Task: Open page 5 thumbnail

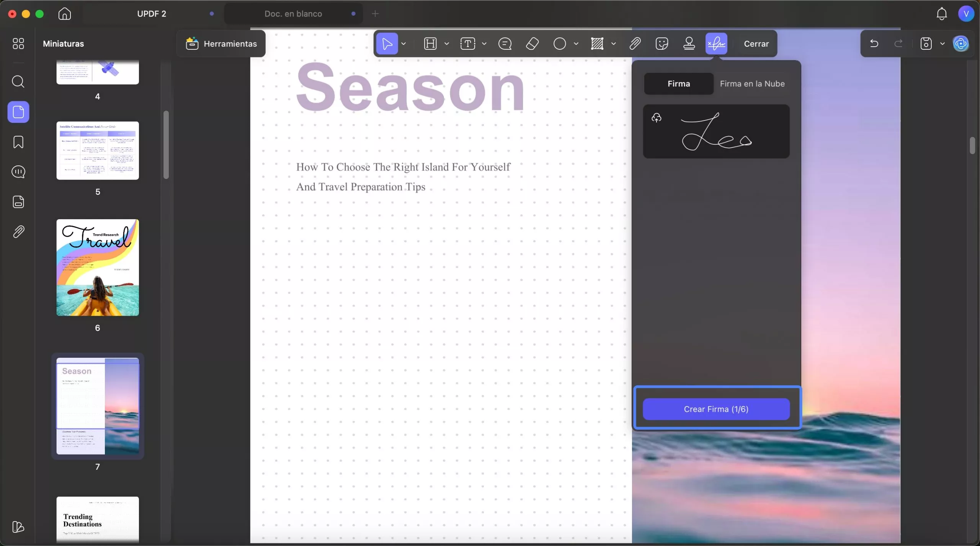Action: click(98, 150)
